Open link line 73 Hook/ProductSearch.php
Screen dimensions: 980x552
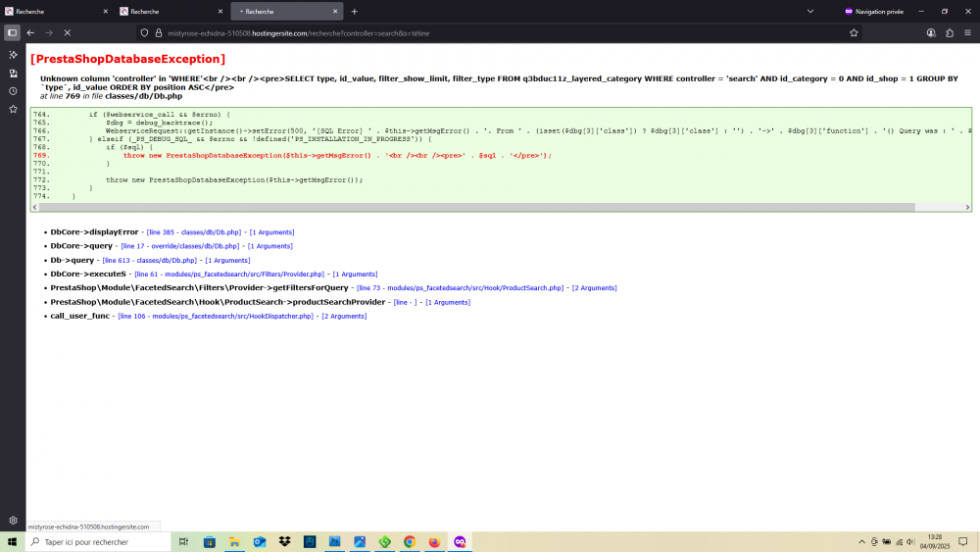pyautogui.click(x=460, y=288)
